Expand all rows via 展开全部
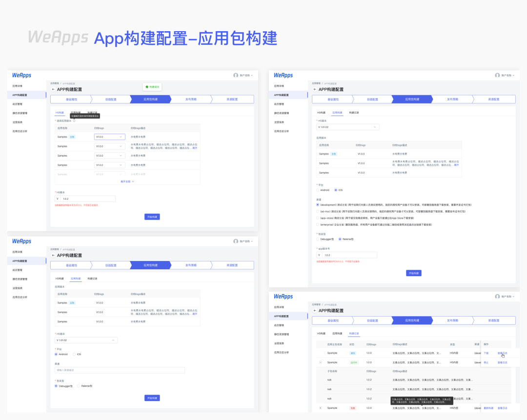This screenshot has height=420, width=527. 127,181
